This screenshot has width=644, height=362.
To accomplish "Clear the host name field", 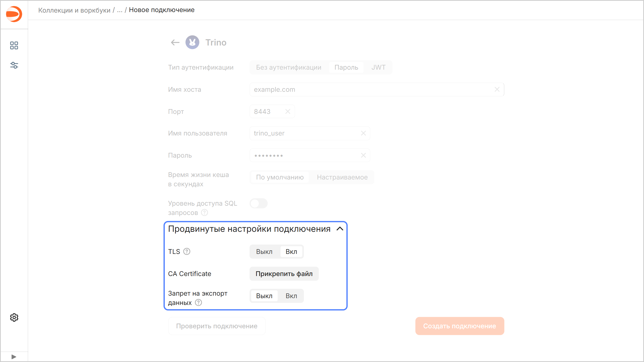I will click(497, 89).
